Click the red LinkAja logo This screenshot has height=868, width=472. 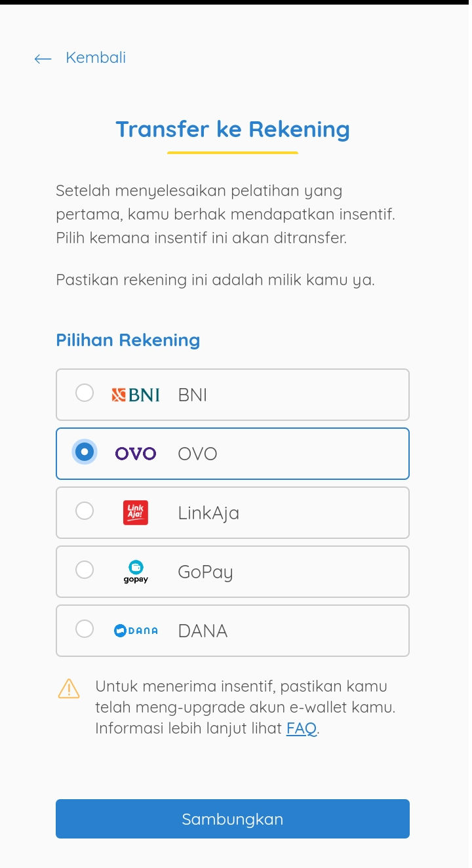click(136, 513)
